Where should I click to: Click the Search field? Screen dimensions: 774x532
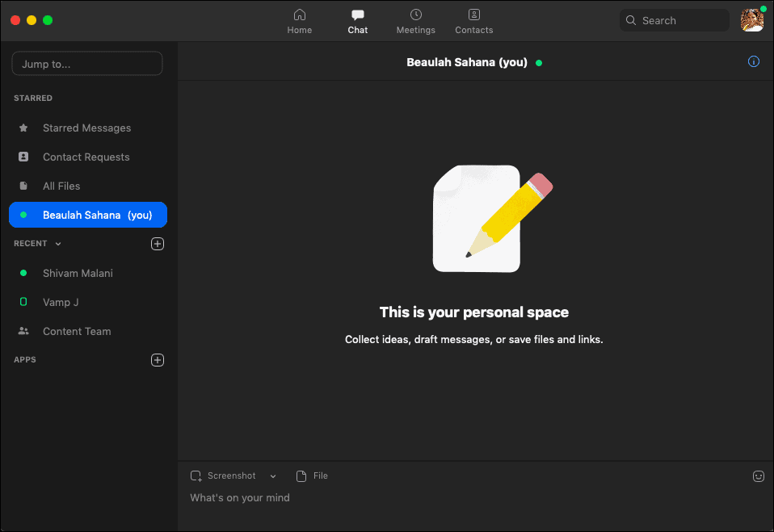click(675, 20)
